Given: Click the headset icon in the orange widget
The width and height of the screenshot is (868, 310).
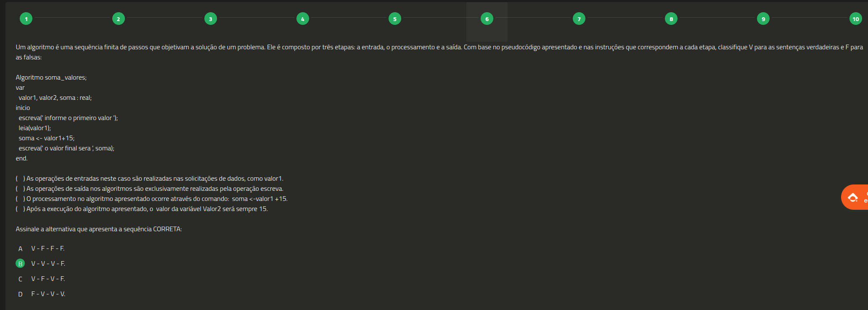Looking at the screenshot, I should pyautogui.click(x=853, y=197).
